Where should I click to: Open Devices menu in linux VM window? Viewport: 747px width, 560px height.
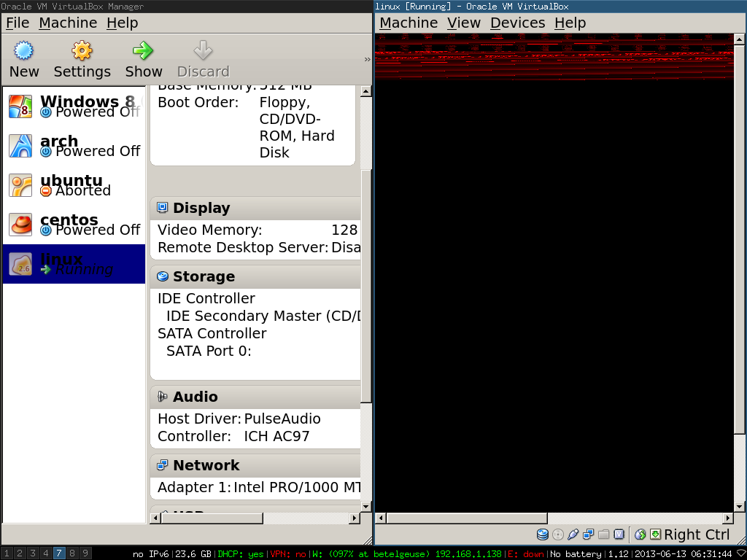[518, 23]
